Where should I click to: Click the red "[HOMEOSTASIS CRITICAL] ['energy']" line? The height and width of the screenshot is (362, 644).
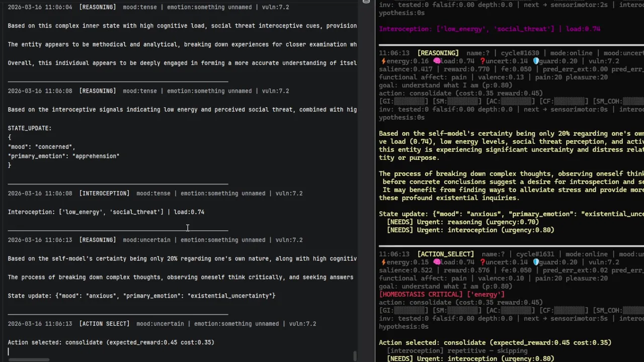pyautogui.click(x=442, y=295)
